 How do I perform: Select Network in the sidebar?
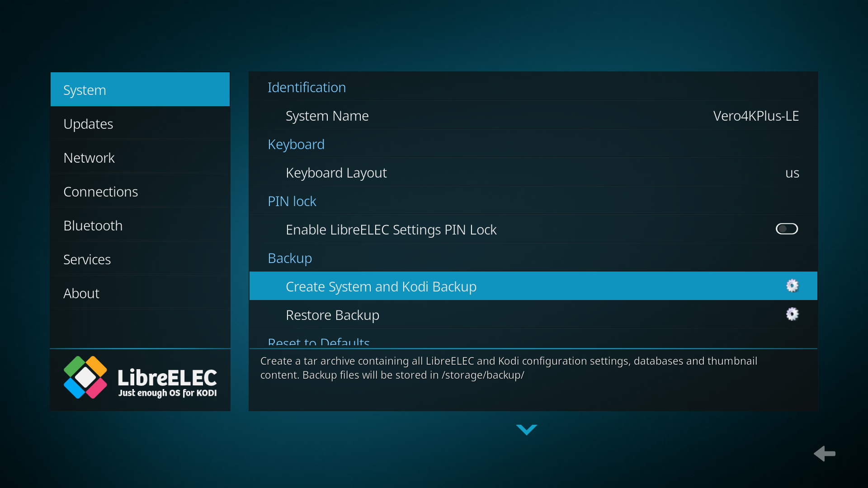pyautogui.click(x=89, y=158)
